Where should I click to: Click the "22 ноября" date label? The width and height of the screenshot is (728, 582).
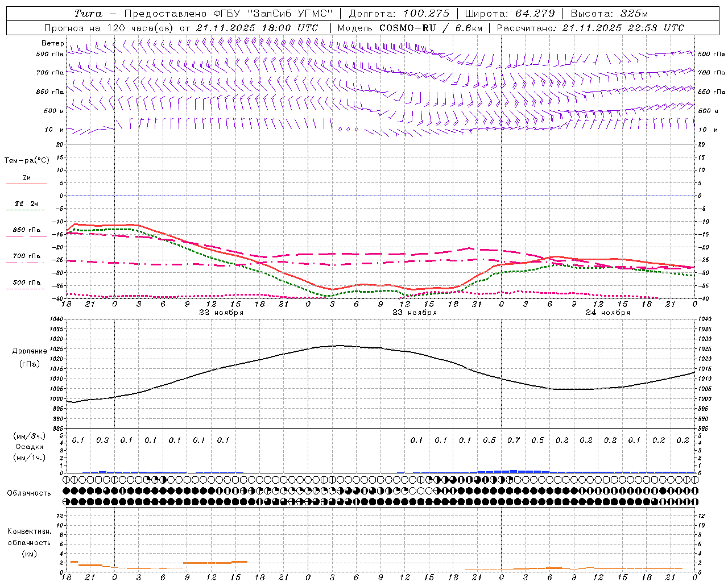pos(221,313)
